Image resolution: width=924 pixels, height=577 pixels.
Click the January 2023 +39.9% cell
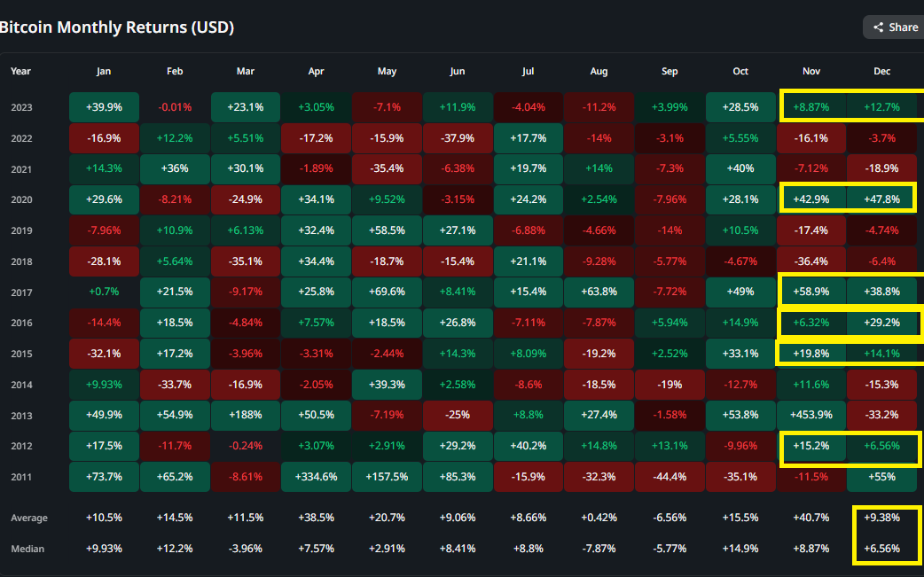pos(105,107)
